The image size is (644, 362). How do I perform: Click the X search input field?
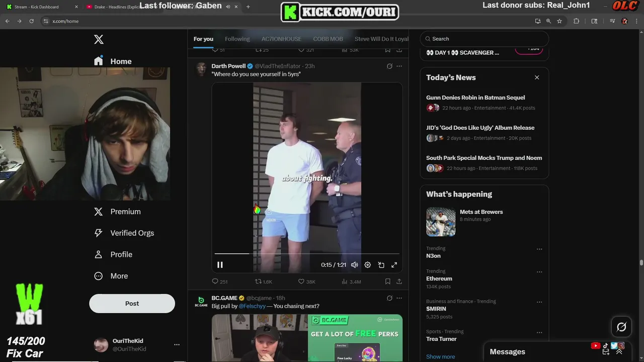484,39
